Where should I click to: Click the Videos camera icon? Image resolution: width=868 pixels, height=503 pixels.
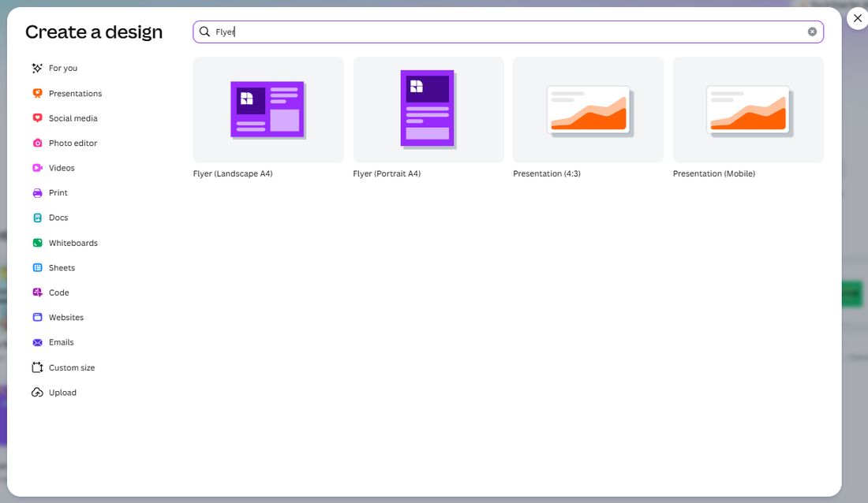(x=37, y=168)
